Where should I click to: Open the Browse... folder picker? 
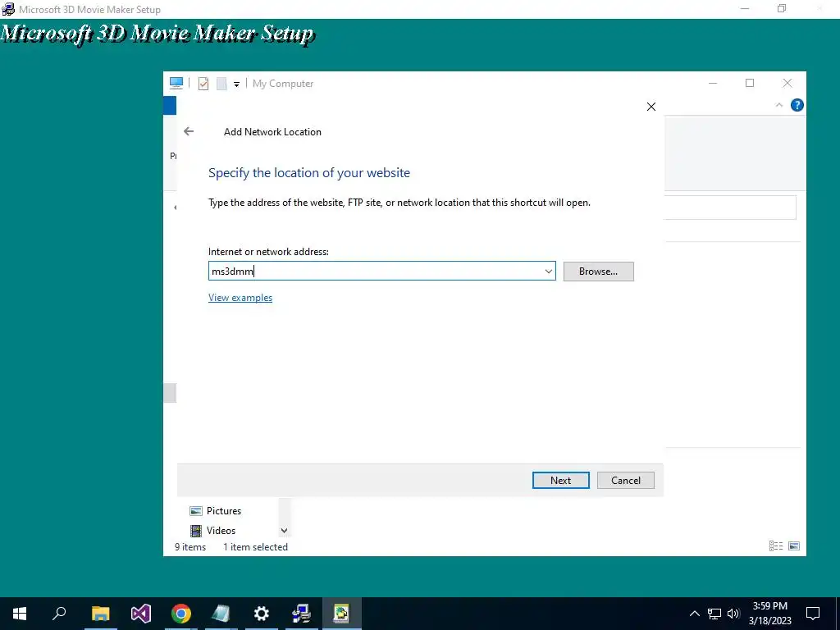[598, 271]
